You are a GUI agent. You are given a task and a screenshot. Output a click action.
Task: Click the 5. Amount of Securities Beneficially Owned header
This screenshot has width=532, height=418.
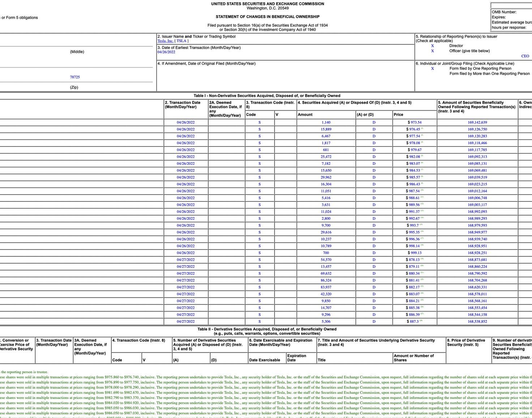(477, 107)
